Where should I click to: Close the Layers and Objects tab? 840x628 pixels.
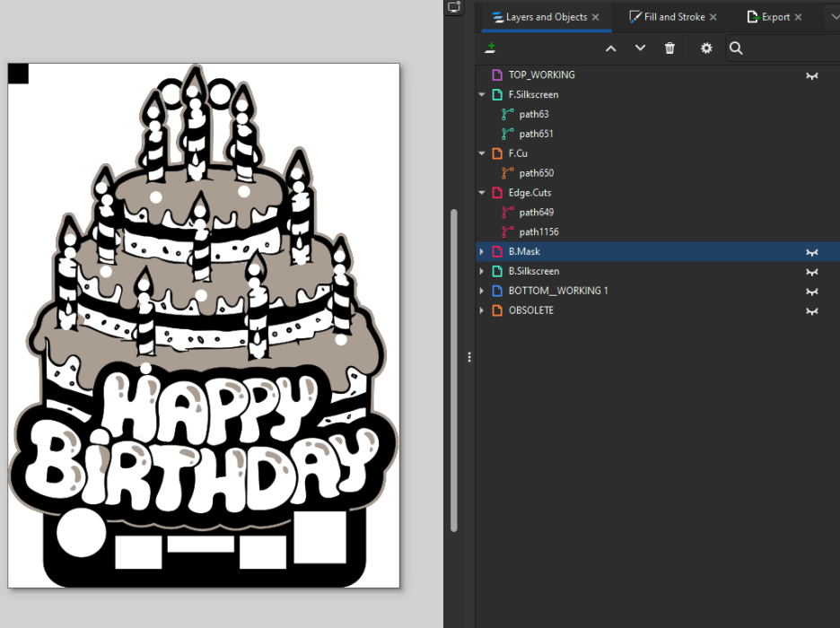click(x=596, y=17)
